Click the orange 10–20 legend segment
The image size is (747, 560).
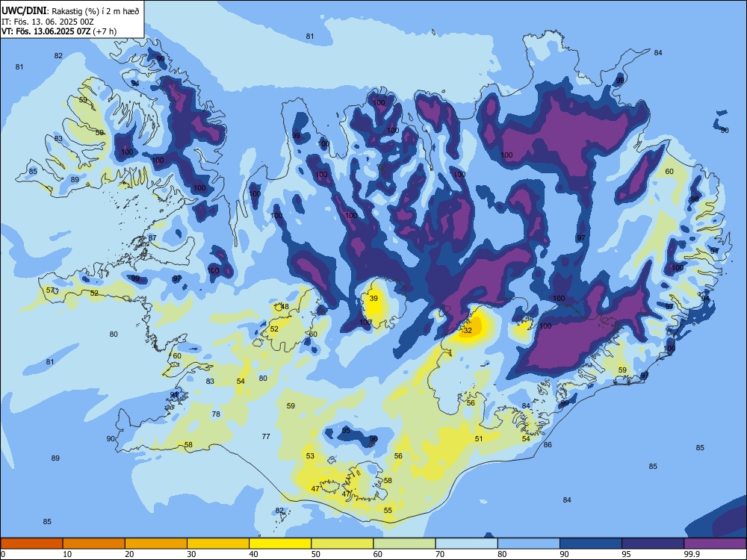click(x=94, y=544)
